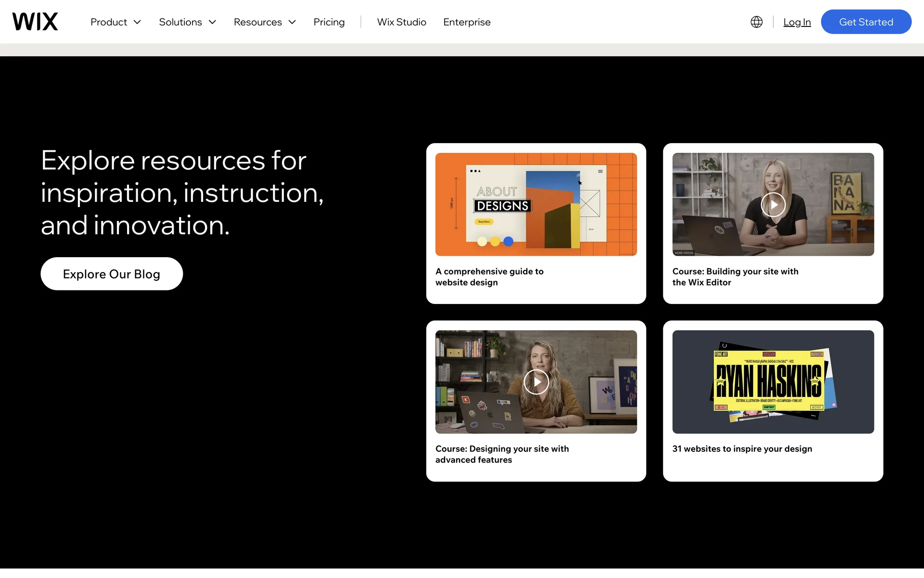924x578 pixels.
Task: Open the About Designs guide thumbnail
Action: point(536,204)
